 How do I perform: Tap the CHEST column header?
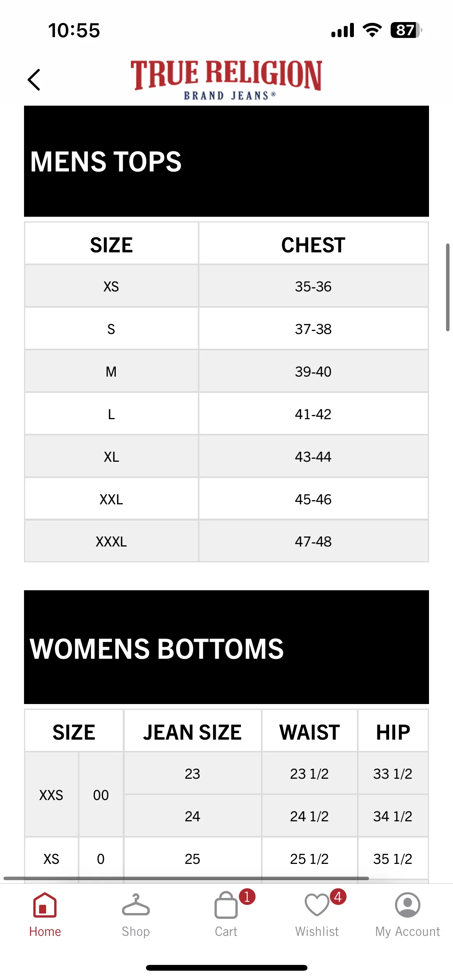(313, 245)
